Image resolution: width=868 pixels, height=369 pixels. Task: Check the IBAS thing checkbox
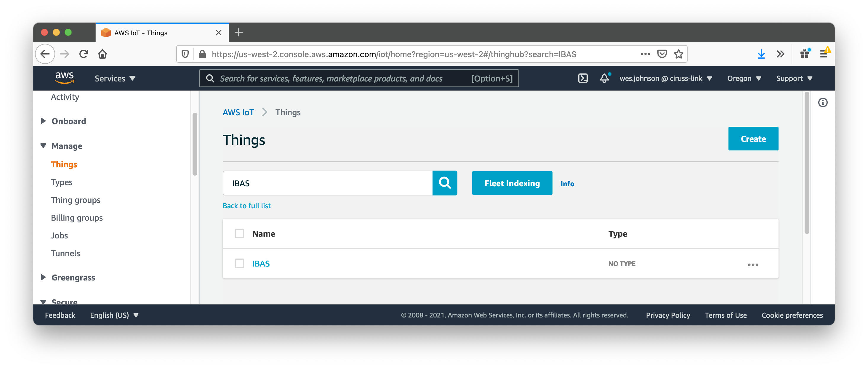(x=239, y=263)
